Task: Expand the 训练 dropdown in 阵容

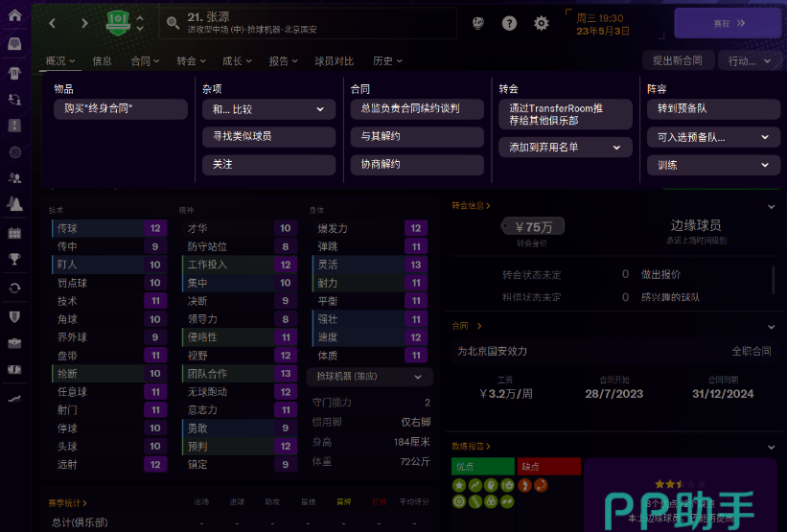Action: pos(712,165)
